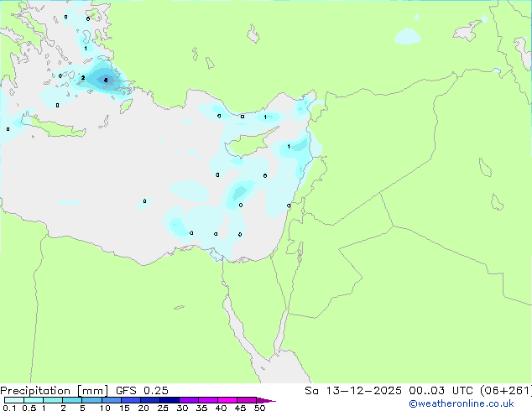Click the "(06+261)" forecast run text
Screen dimensions: 532x411
tap(506, 391)
